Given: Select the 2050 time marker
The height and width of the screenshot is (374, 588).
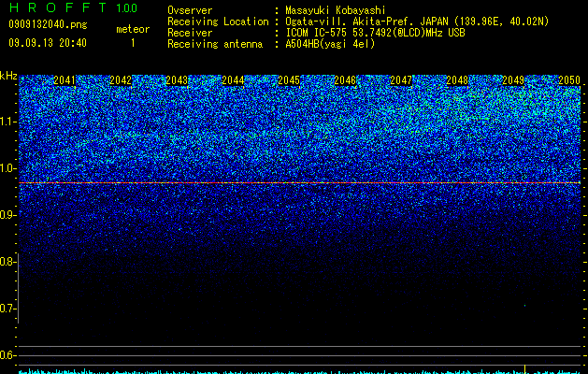Looking at the screenshot, I should pos(569,80).
